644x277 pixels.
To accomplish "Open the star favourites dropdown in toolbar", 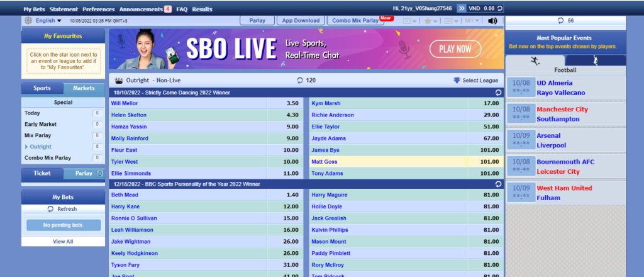I will point(430,21).
